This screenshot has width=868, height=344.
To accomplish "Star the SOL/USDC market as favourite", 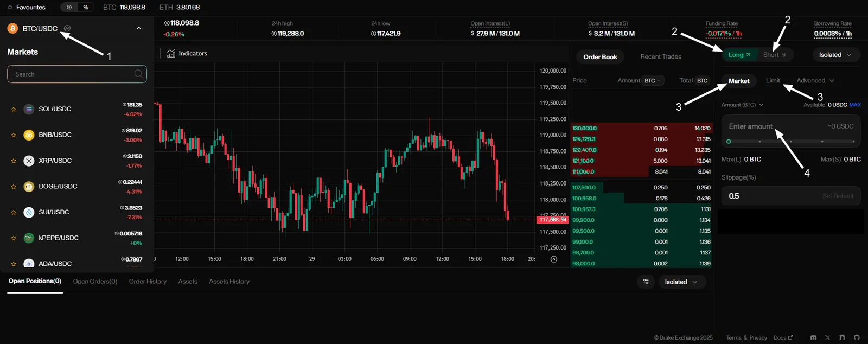I will (14, 109).
